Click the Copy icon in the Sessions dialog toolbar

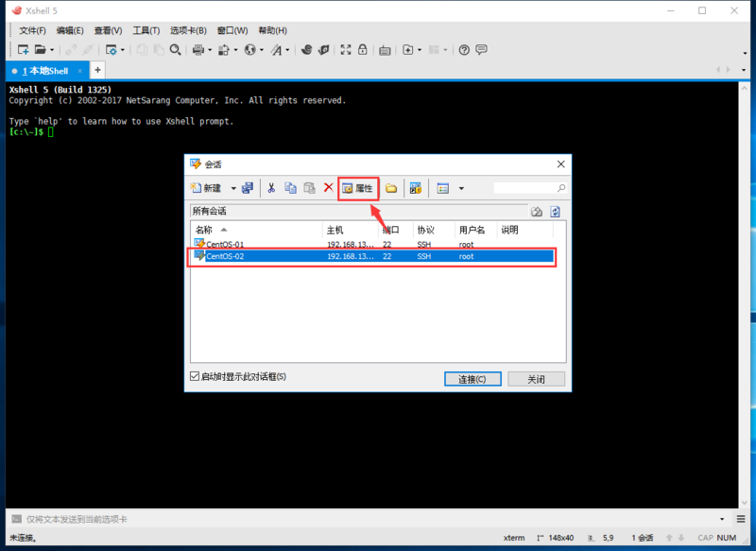pyautogui.click(x=290, y=188)
